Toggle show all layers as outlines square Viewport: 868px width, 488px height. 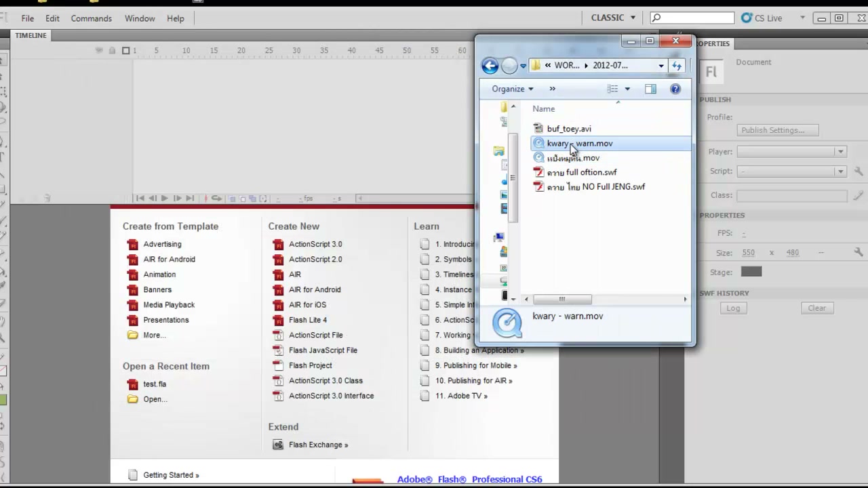(x=125, y=50)
